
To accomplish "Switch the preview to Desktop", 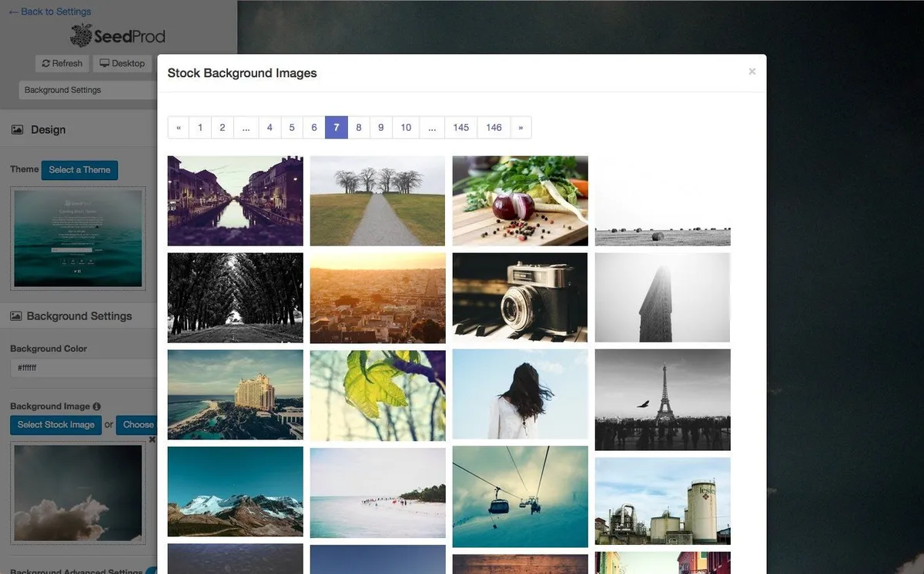I will click(122, 63).
